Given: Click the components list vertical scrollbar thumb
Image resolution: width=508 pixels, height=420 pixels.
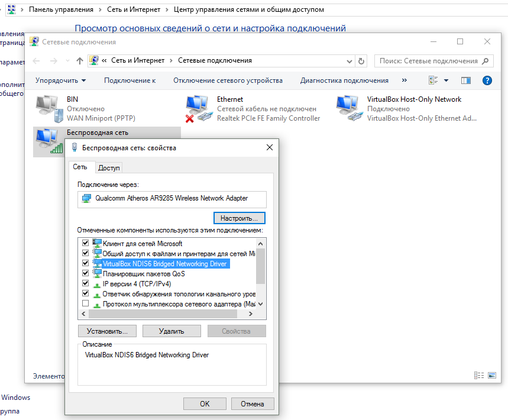Looking at the screenshot, I should click(x=260, y=266).
